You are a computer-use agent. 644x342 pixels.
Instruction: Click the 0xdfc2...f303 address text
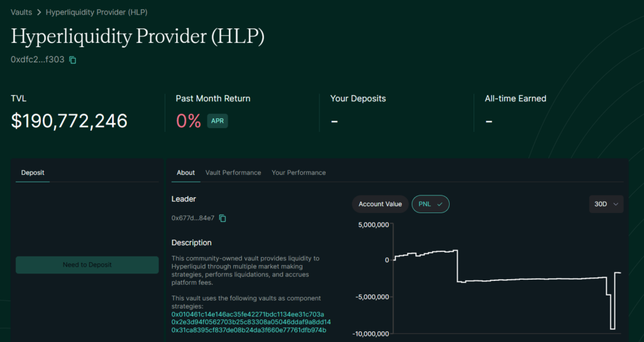pos(37,60)
